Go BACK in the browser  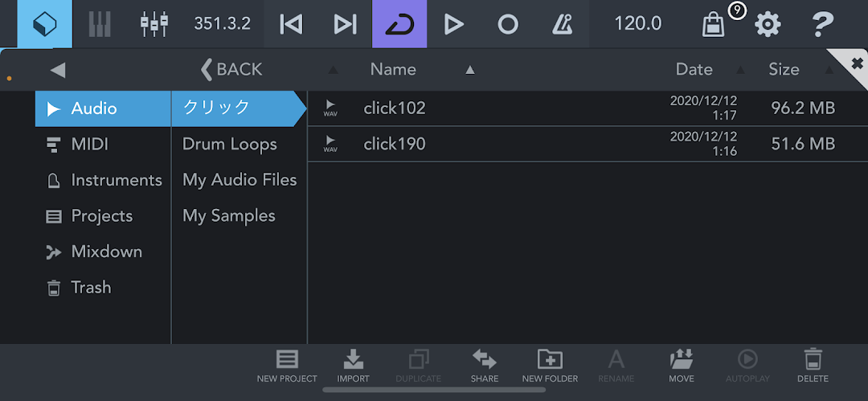click(231, 69)
